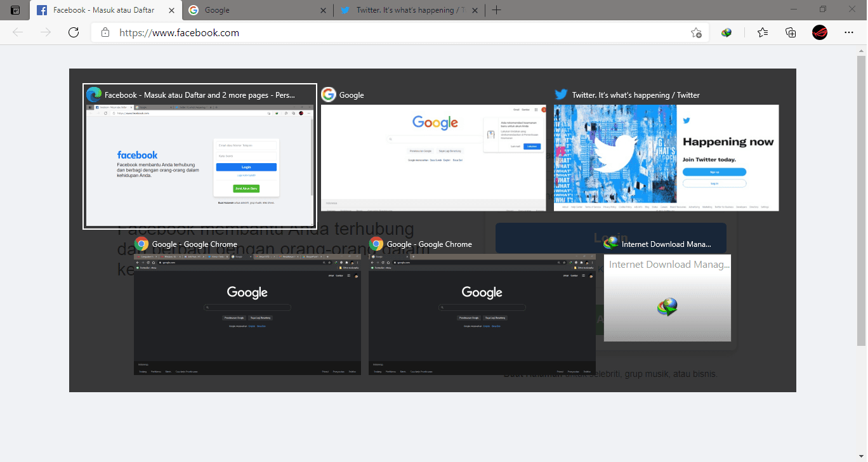Select the first Google Chrome window thumbnail
Image resolution: width=868 pixels, height=462 pixels.
click(247, 314)
